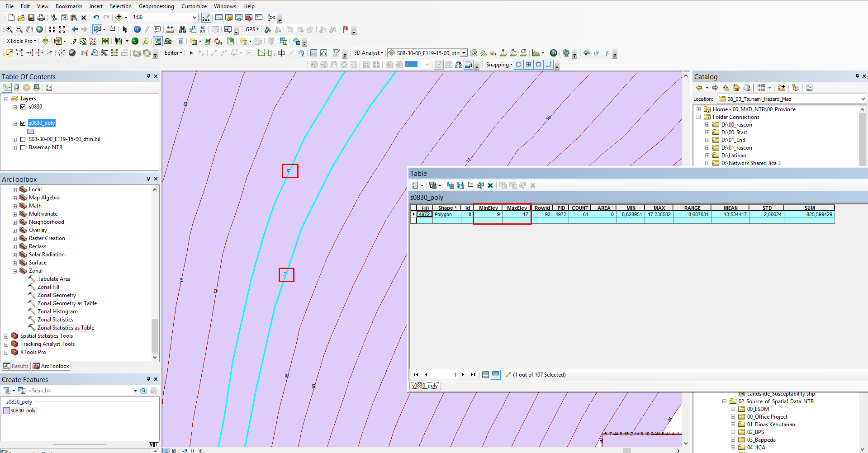Click Connect To Folder in Catalog
The height and width of the screenshot is (453, 868).
coord(782,88)
